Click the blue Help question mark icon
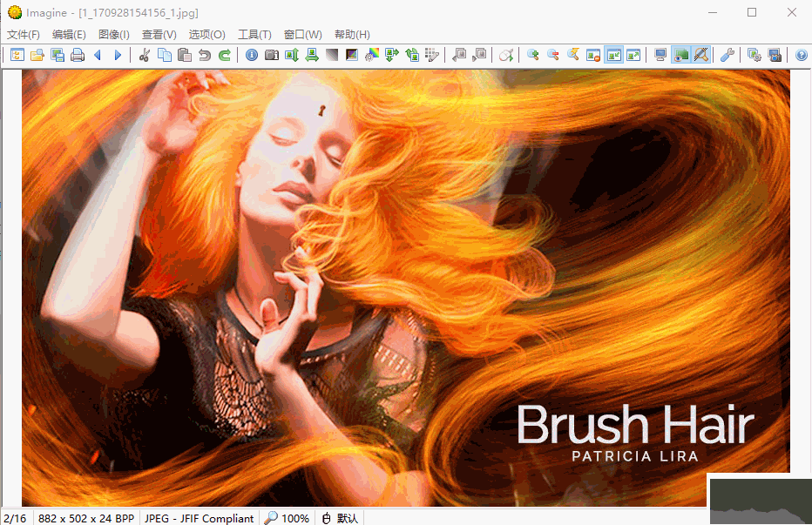 [802, 55]
